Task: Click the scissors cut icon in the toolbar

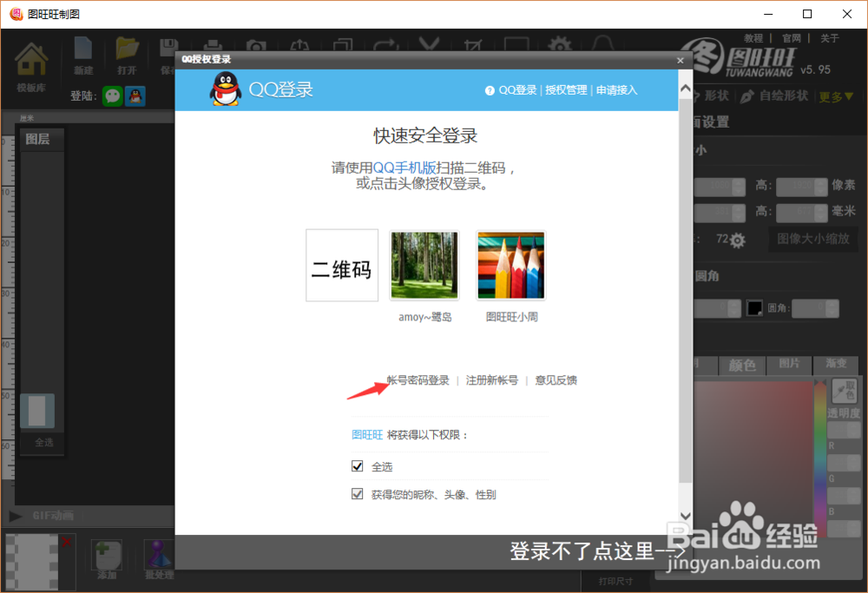Action: (429, 44)
